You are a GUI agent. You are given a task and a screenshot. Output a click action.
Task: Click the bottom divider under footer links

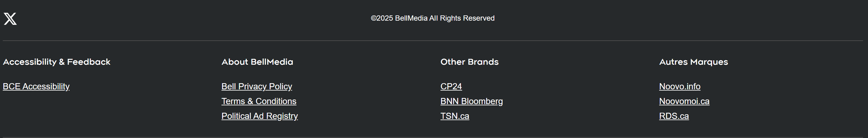(x=433, y=137)
